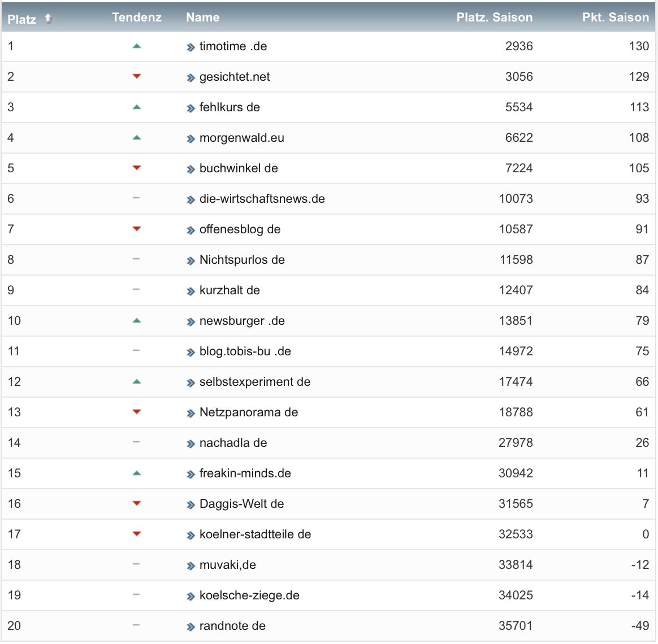This screenshot has width=658, height=644.
Task: Click neutral trend dash for die-wirtschaftsnews.de
Action: (136, 198)
